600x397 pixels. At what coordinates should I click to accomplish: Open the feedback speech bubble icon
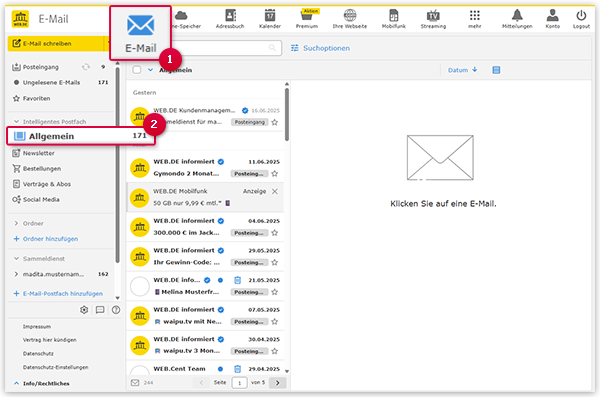pyautogui.click(x=100, y=310)
